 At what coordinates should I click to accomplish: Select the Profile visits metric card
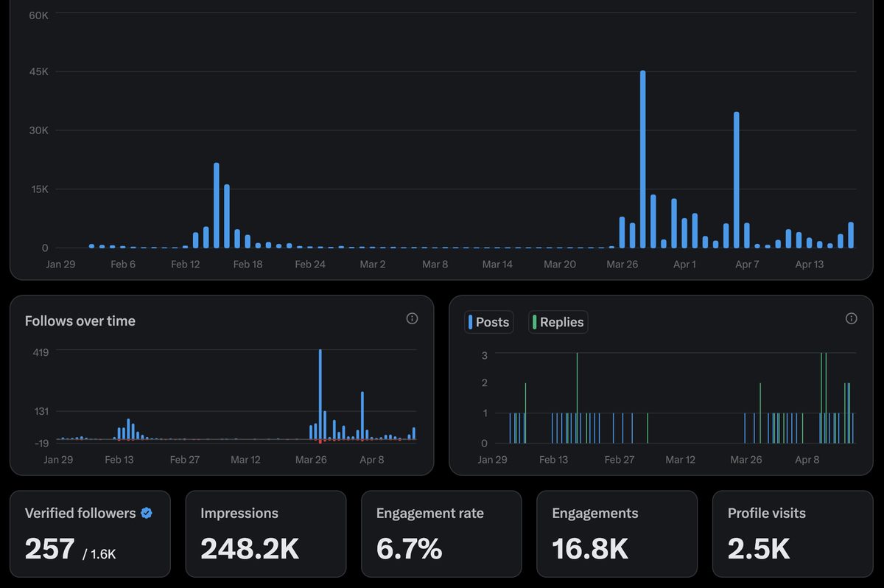(793, 533)
